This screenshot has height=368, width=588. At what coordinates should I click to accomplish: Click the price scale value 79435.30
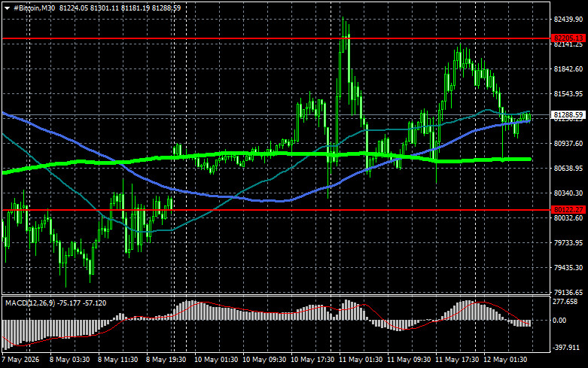(x=568, y=268)
